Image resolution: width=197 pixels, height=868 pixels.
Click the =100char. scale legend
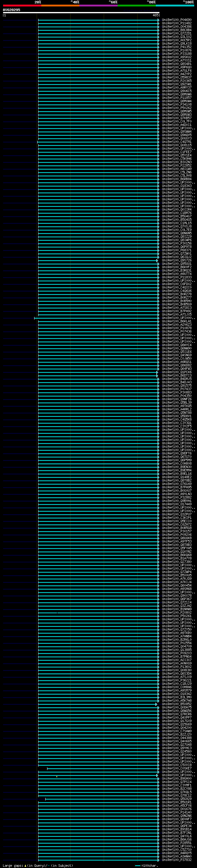[x=146, y=866]
